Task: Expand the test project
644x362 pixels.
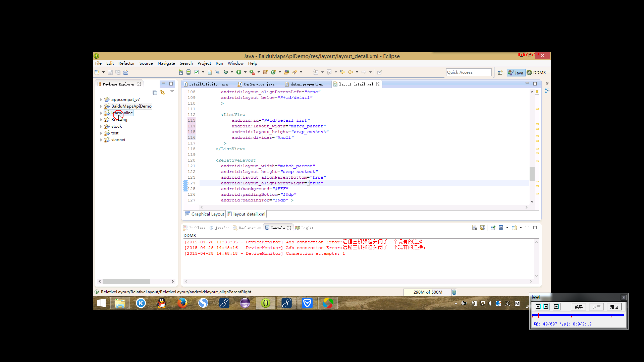Action: (x=101, y=133)
